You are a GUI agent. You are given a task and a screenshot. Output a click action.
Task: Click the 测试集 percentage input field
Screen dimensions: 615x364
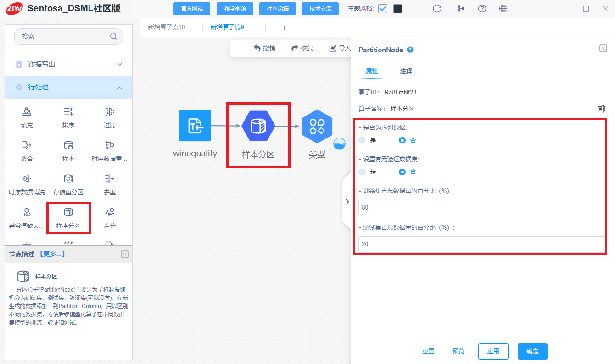tap(481, 244)
